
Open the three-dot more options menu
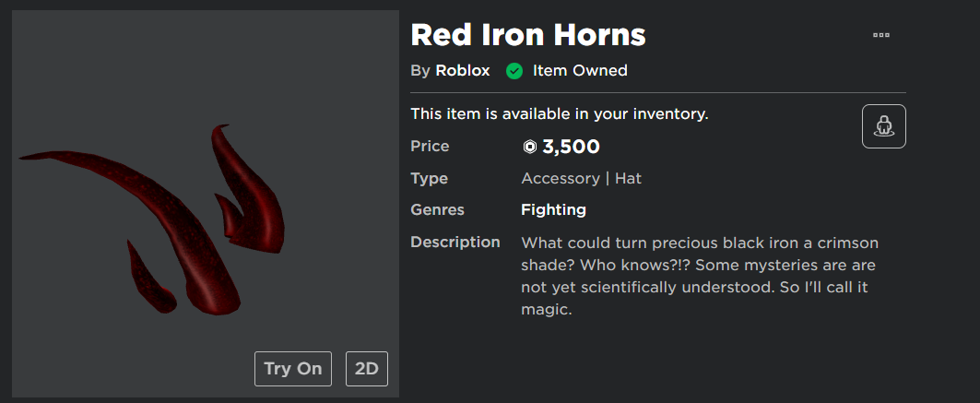[881, 35]
